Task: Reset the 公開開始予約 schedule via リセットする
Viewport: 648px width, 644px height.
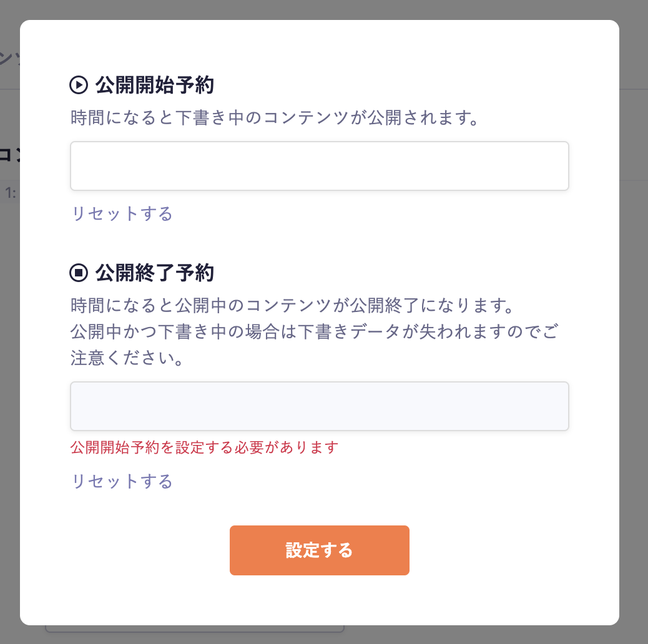Action: tap(122, 214)
